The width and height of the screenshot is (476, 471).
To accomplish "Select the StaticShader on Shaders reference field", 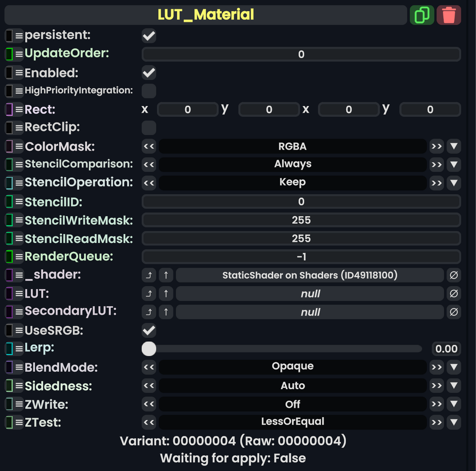I will (310, 275).
